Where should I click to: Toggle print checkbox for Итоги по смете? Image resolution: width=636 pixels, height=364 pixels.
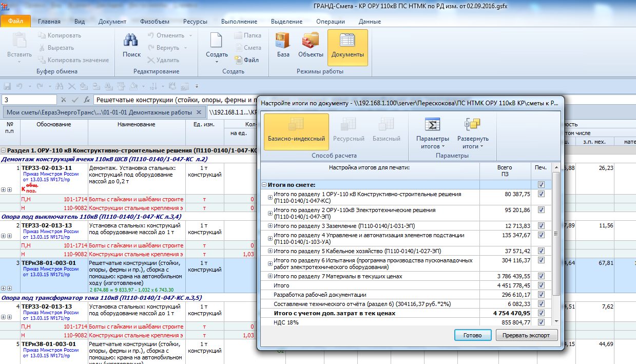click(541, 185)
